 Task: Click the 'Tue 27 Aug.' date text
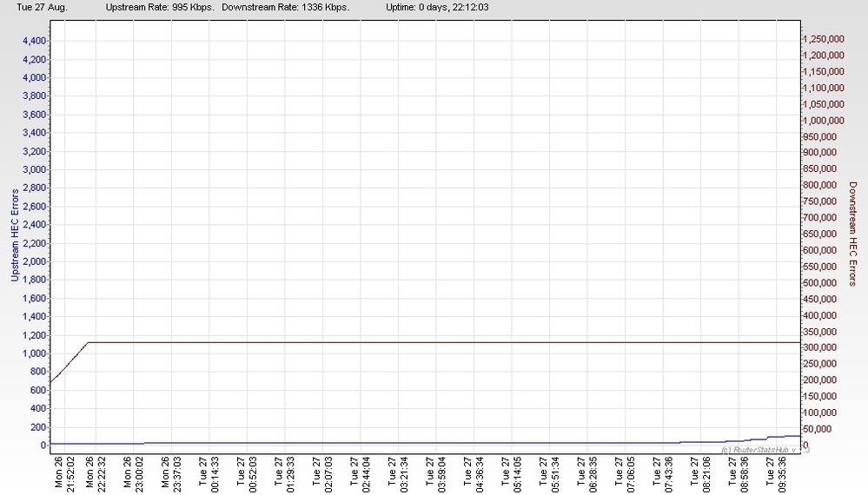click(x=42, y=7)
